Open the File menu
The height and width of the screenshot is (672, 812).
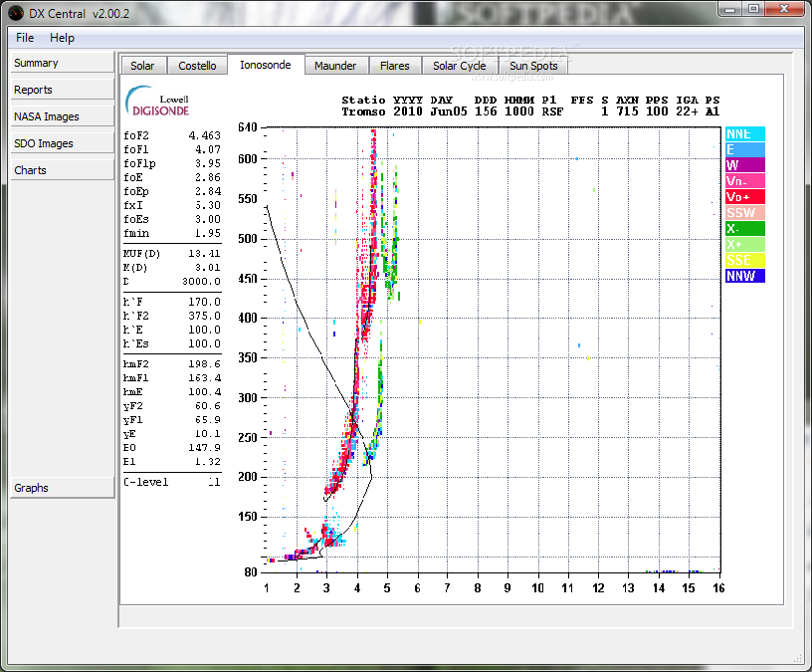tap(25, 38)
